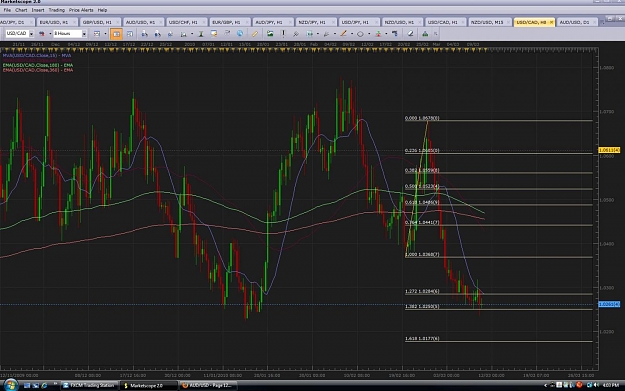
Task: Click the first people-shaped toolbar icon
Action: (144, 34)
